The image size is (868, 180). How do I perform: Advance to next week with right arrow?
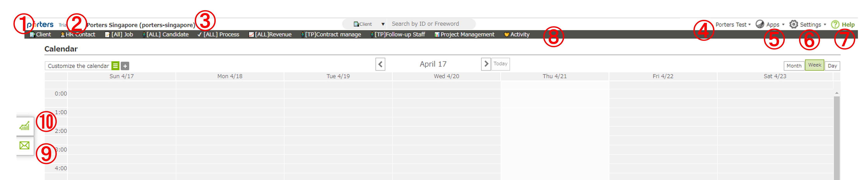[x=486, y=64]
